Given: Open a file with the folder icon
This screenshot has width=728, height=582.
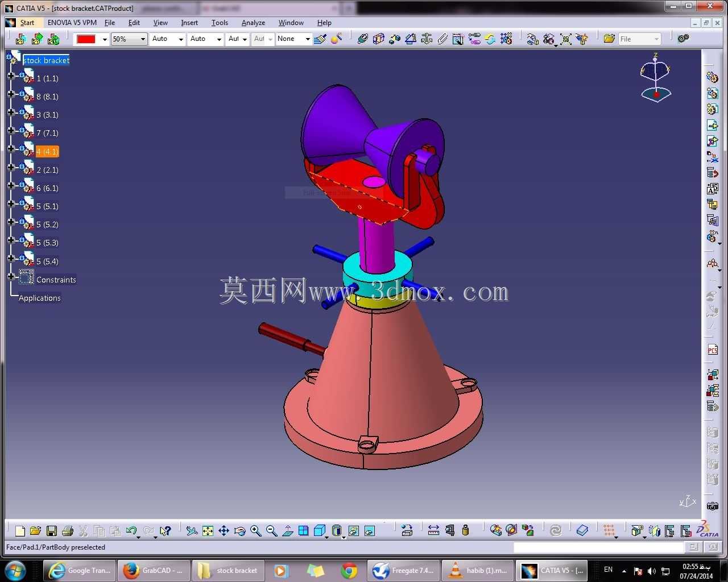Looking at the screenshot, I should [35, 531].
